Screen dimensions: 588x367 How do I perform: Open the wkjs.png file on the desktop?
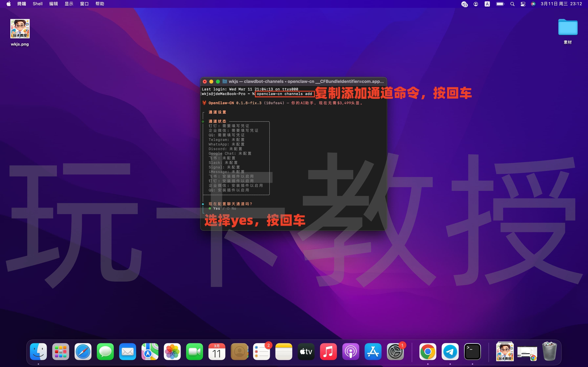pos(20,29)
